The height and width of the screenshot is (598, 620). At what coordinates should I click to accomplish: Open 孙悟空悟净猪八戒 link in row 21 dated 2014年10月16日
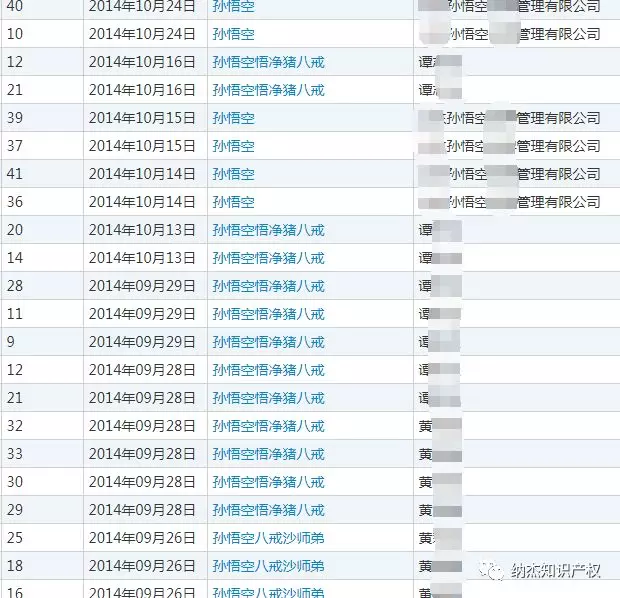click(x=268, y=90)
